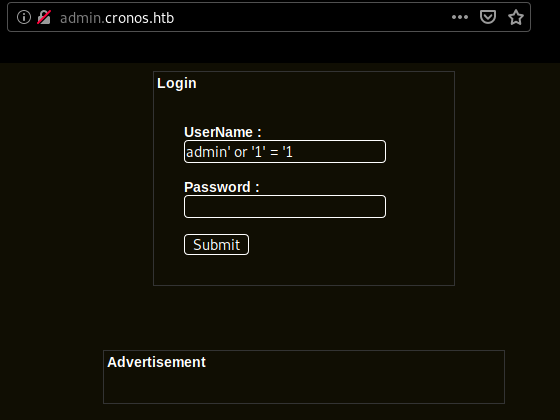Click the insecure connection padlock icon
Viewport: 560px width, 420px height.
[44, 17]
